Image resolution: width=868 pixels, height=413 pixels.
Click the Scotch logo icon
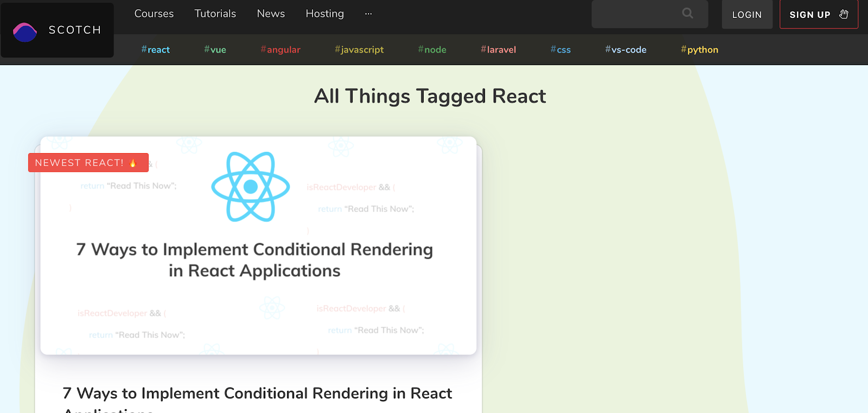(25, 32)
